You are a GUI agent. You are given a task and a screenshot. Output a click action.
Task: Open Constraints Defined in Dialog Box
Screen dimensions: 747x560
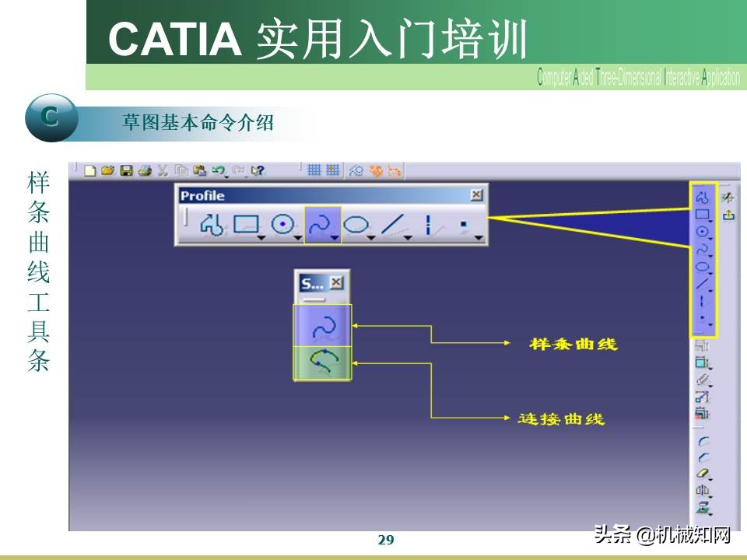tap(702, 345)
